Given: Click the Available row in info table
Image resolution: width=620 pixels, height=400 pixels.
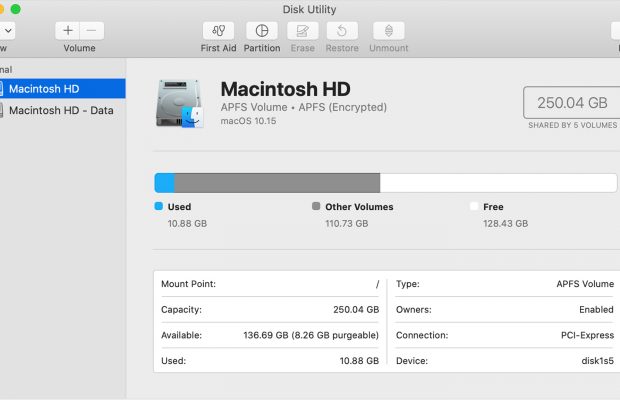Looking at the screenshot, I should pyautogui.click(x=270, y=335).
